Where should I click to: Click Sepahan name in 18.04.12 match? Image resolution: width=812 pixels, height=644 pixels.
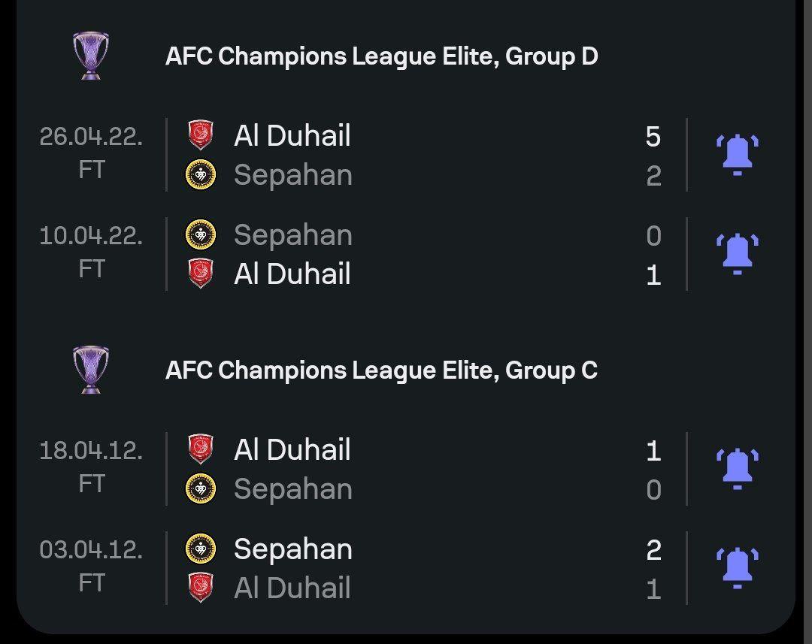293,489
